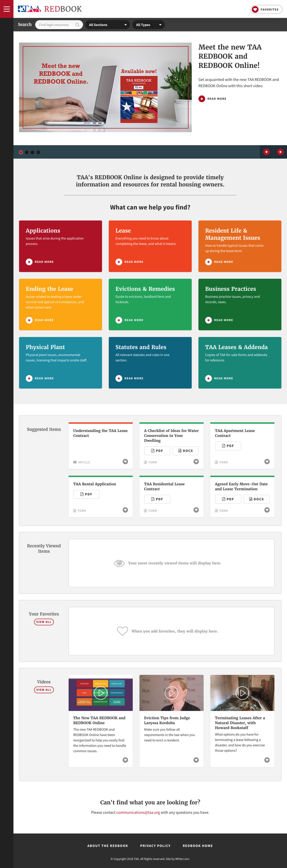
Task: Download PDF for Water Conservation checklist
Action: click(157, 451)
